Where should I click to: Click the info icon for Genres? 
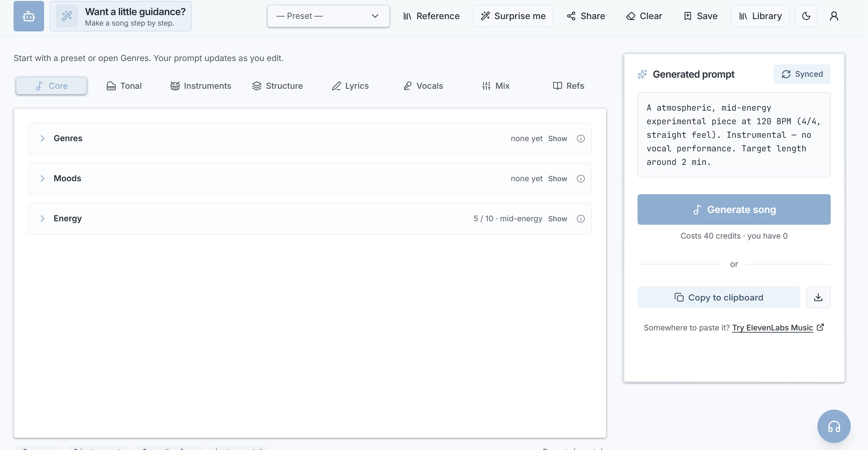[581, 138]
